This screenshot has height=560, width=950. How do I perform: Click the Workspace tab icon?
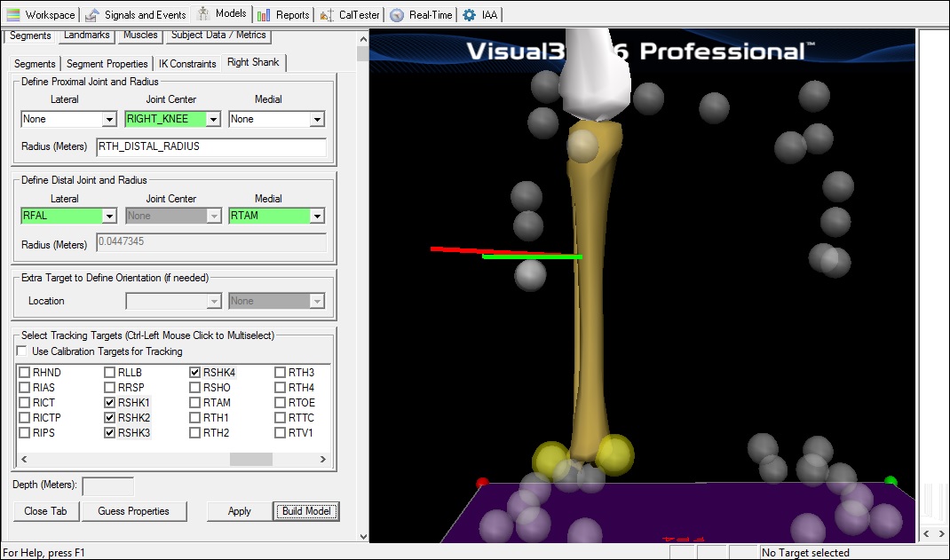tap(13, 15)
